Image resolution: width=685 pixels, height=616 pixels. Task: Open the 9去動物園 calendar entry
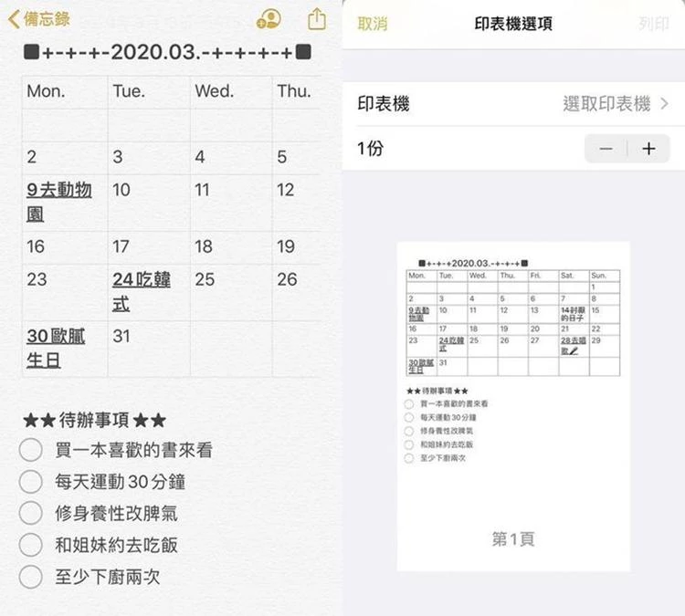(x=59, y=202)
